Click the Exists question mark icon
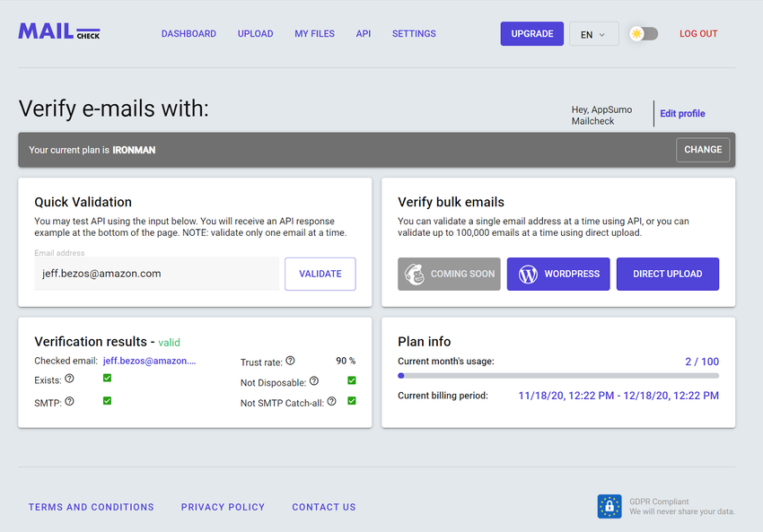This screenshot has width=763, height=532. 69,379
